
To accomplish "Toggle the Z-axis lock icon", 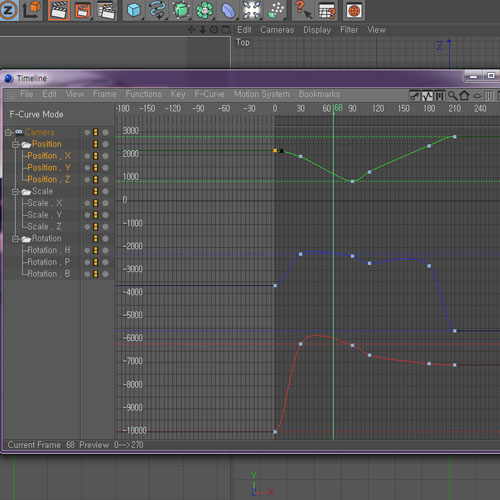I will [x=8, y=10].
